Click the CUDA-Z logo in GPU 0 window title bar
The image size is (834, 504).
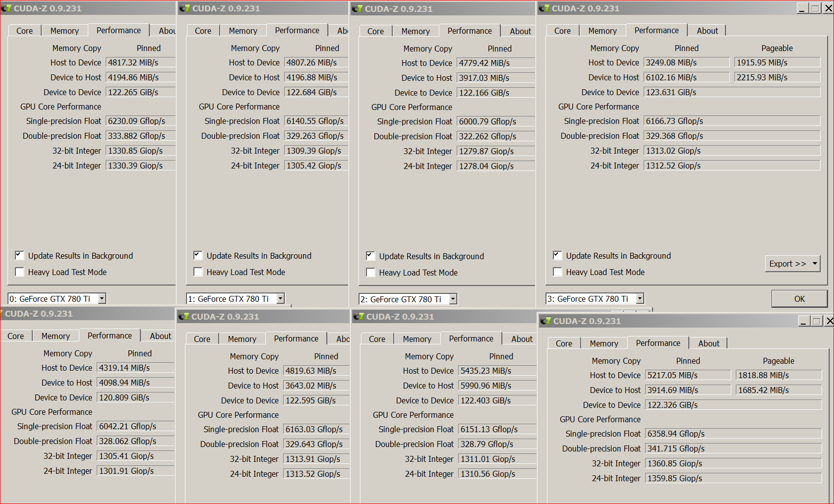click(x=6, y=8)
